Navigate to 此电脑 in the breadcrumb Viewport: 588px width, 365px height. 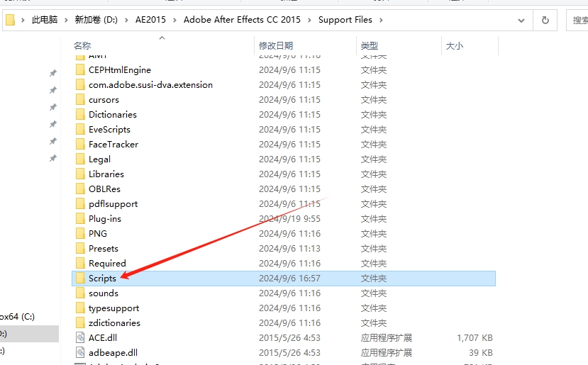(x=45, y=19)
